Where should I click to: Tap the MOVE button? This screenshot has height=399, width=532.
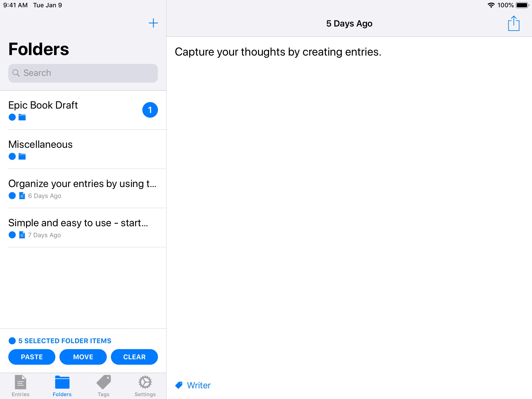[83, 357]
